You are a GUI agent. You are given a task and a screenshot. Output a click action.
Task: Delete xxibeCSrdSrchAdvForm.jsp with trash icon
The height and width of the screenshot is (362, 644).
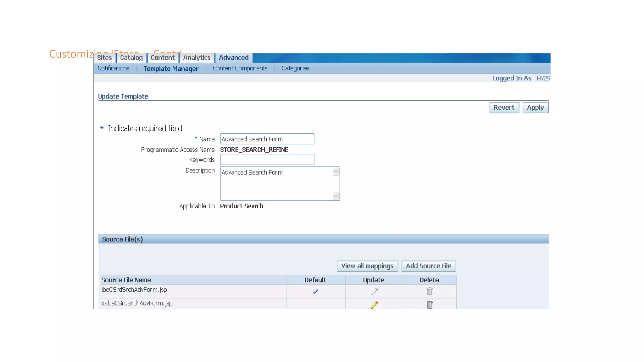(430, 305)
